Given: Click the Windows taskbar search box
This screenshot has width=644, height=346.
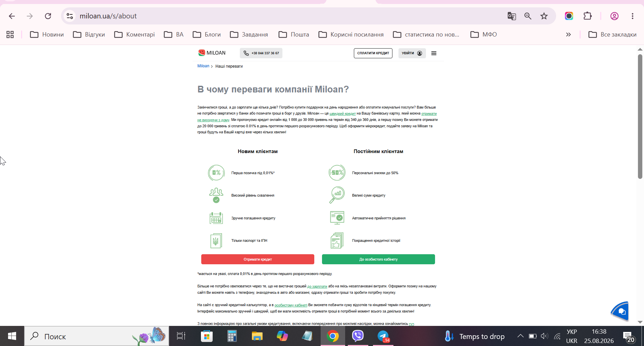Looking at the screenshot, I should (x=97, y=336).
